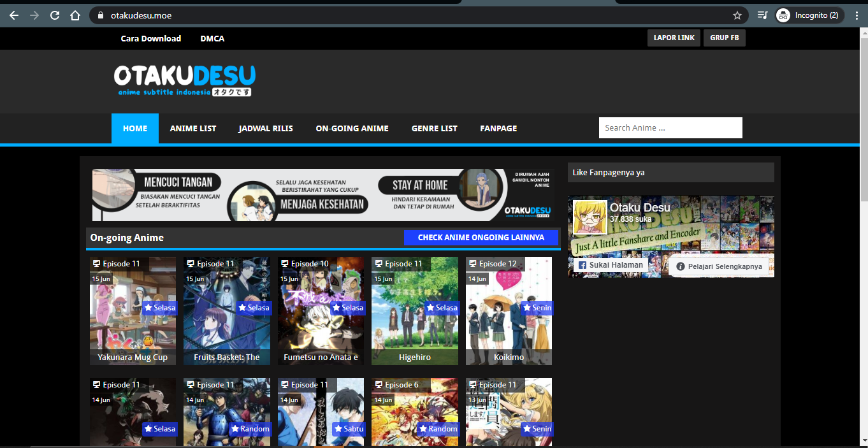Open Fruits Basket: The thumbnail

(x=227, y=311)
